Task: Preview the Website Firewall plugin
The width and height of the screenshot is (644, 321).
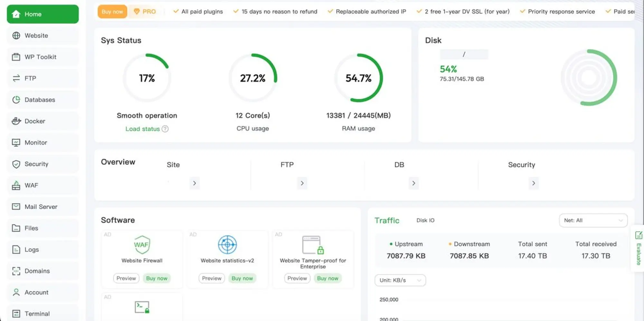Action: point(126,278)
